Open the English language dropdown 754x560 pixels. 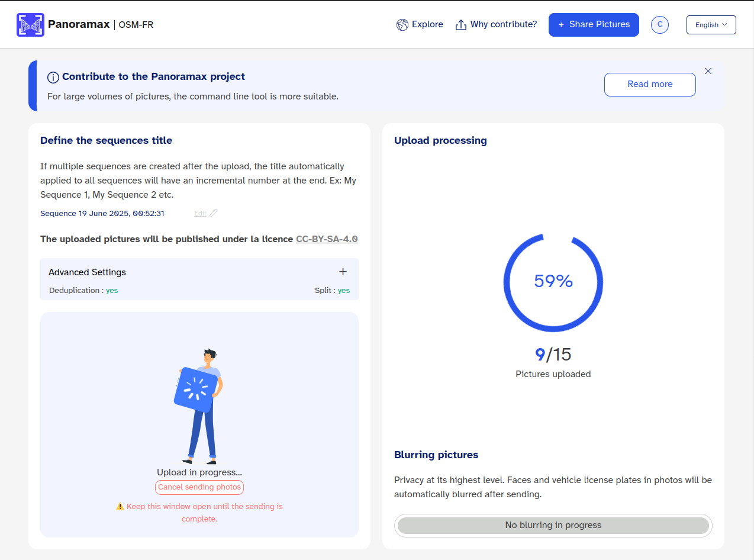tap(711, 25)
